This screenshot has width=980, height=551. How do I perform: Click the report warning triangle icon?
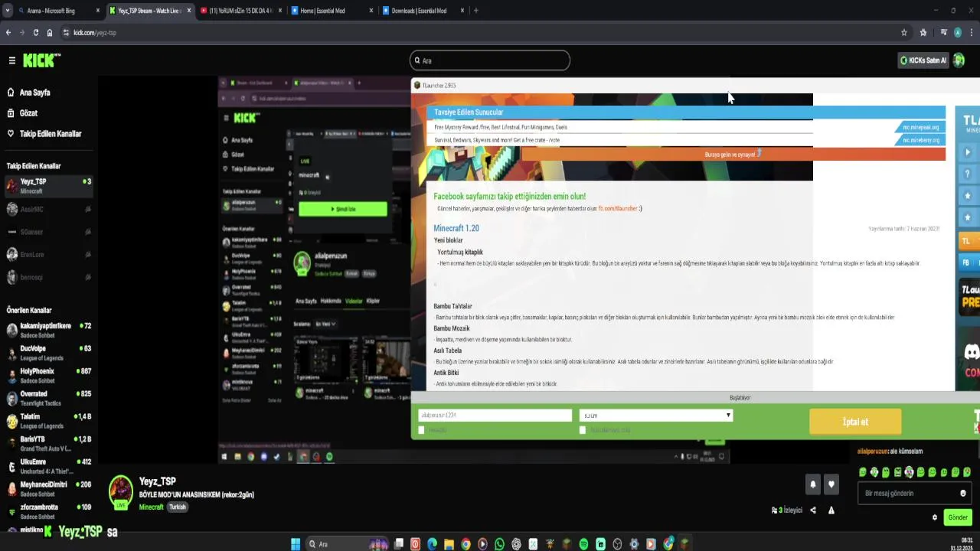[x=831, y=510]
